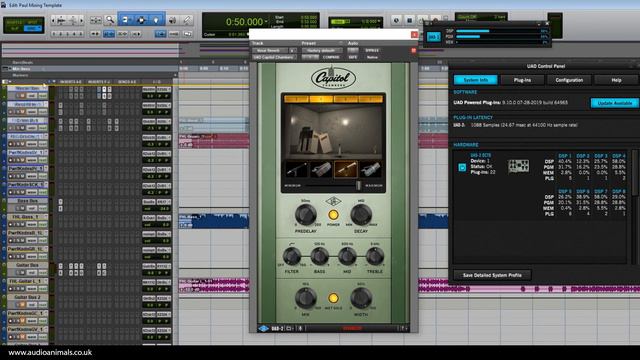Viewport: 640px width, 360px height.
Task: Click horizontal zoom in arrow in zoom controls
Action: 82,20
